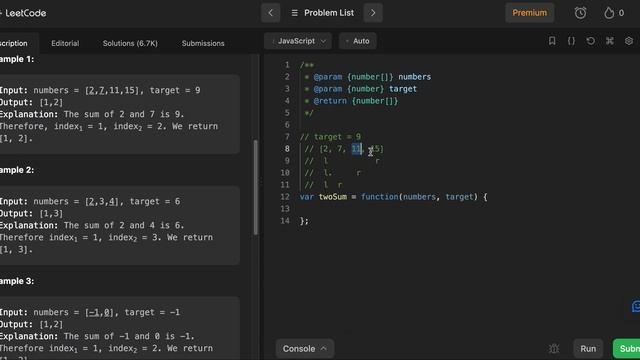
Task: Click the 'var twoSum' function declaration line
Action: coord(393,197)
